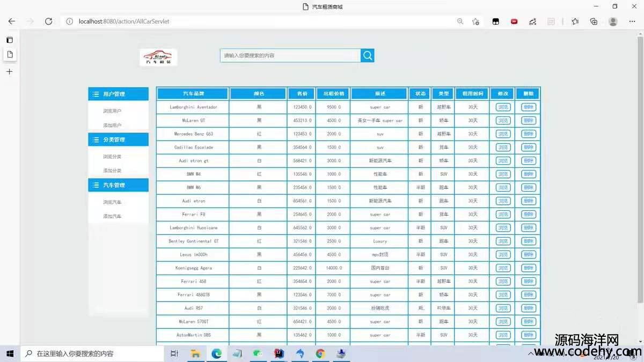
Task: Delete the Bentley Continental GT row
Action: (528, 241)
